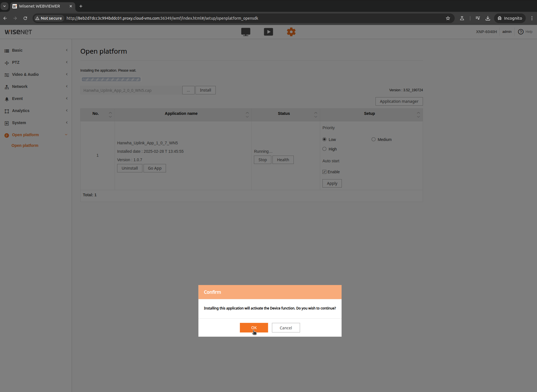537x392 pixels.
Task: Select the Event bell icon
Action: 6,99
